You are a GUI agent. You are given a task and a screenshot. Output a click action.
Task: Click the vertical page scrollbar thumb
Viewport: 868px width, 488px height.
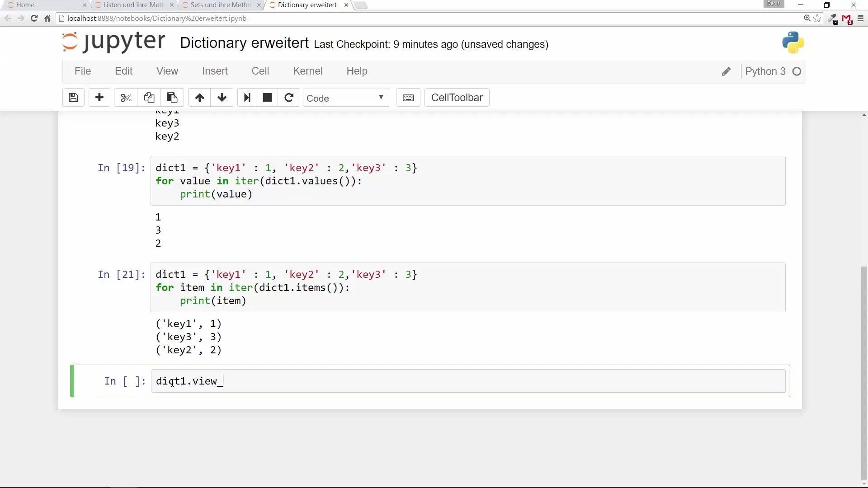pos(864,373)
